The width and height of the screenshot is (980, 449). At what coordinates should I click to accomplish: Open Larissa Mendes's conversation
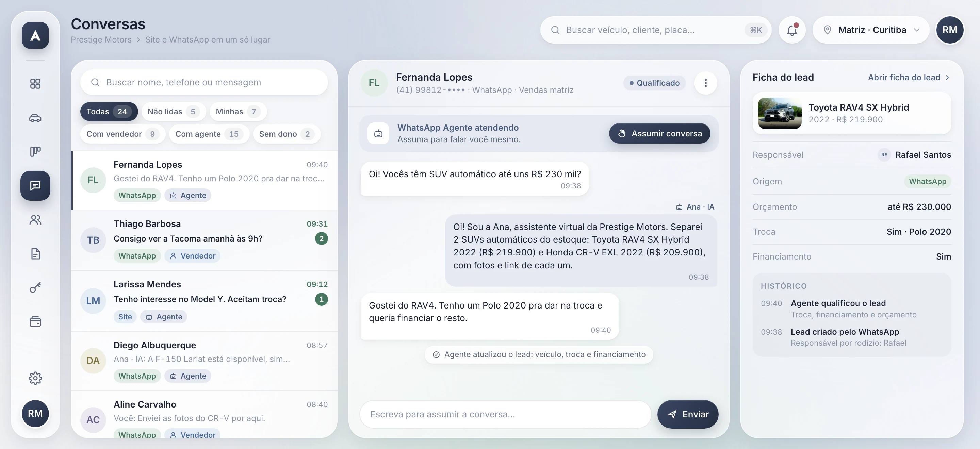tap(204, 301)
